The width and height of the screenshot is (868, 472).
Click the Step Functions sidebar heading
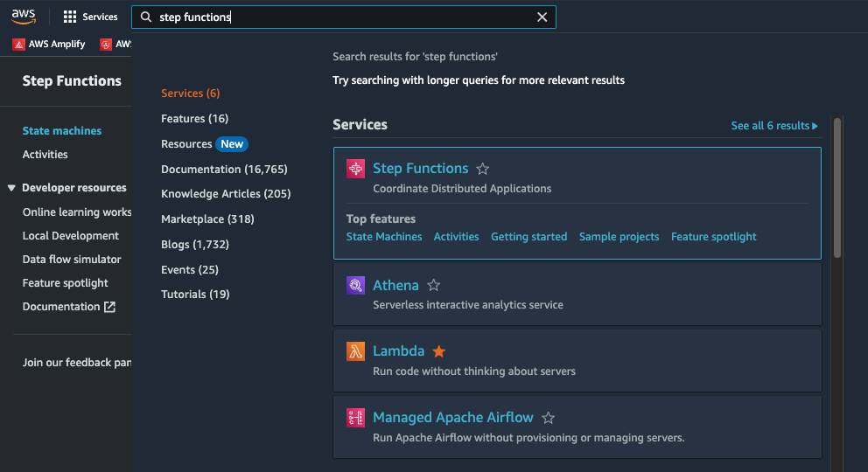(72, 80)
